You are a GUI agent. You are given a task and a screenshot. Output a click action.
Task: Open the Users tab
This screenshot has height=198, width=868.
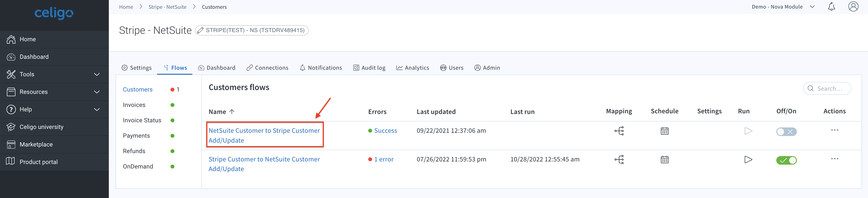click(452, 68)
